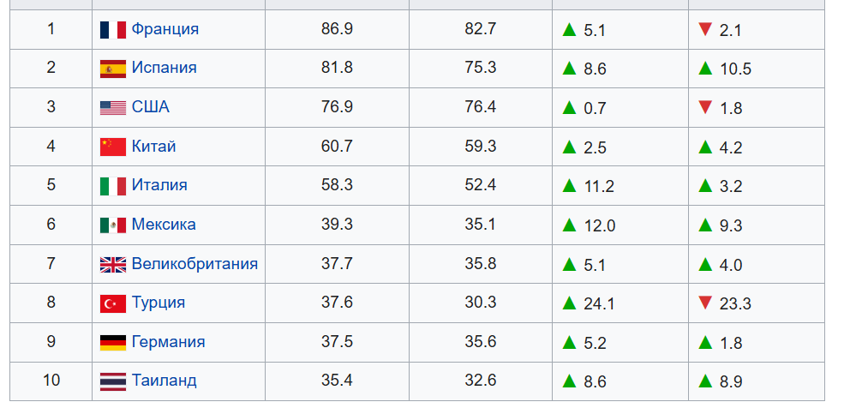
Task: Go to the Италия page link
Action: [159, 185]
